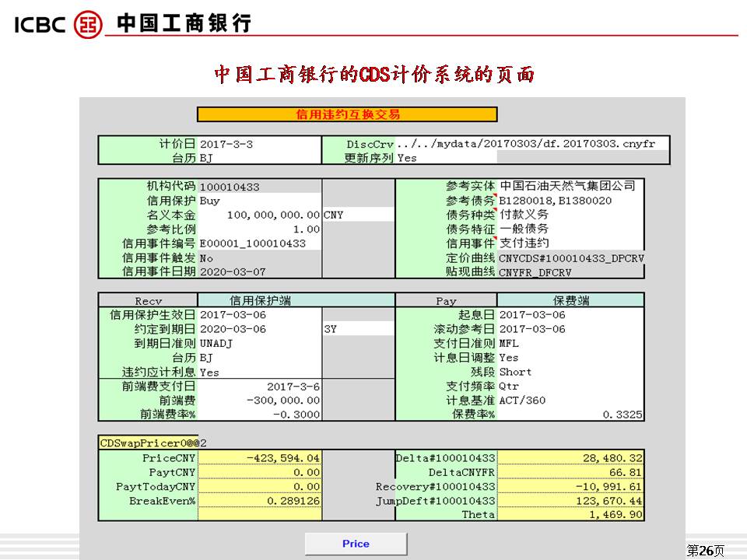Click the ICBC circular logo icon
The image size is (747, 560).
pos(87,23)
